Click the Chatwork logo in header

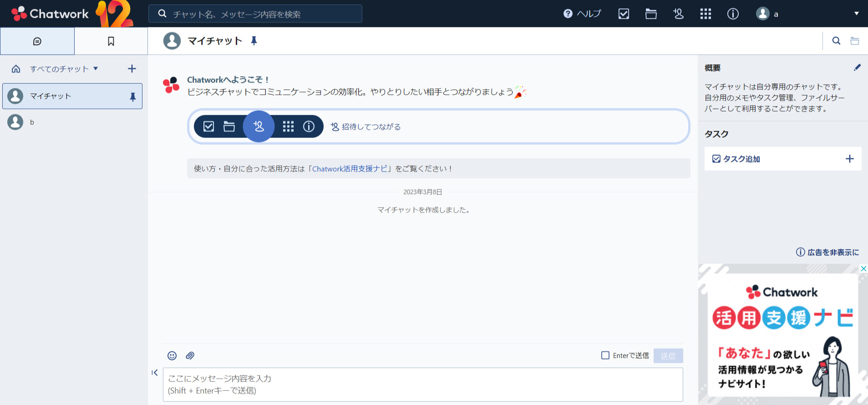tap(50, 14)
